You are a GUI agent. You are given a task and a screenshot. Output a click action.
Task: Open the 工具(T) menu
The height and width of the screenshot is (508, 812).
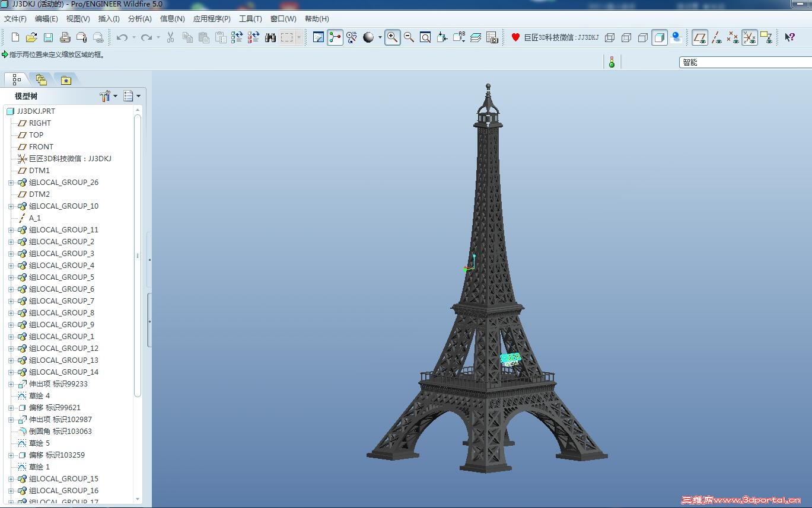(250, 19)
